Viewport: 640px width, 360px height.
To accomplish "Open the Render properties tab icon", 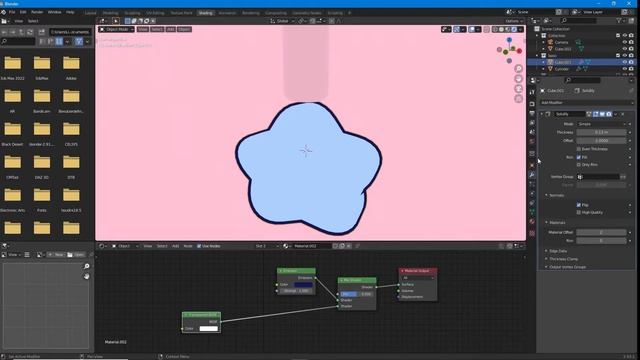I will (x=532, y=104).
